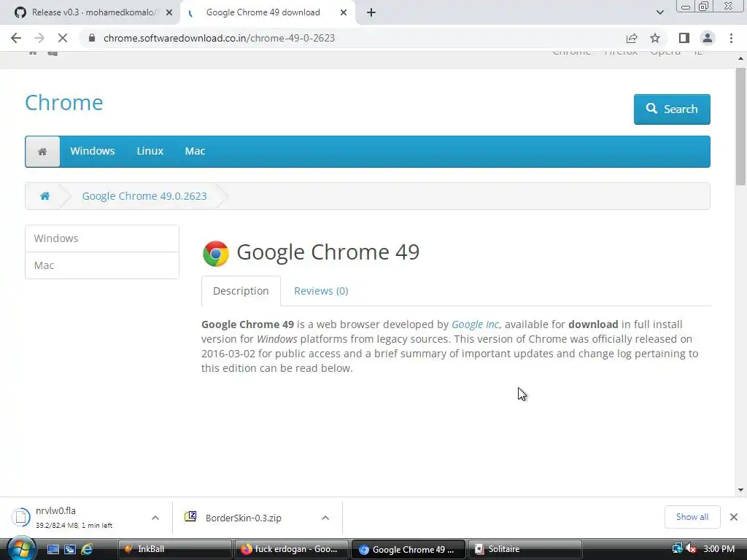
Task: Switch to the Firefox window in the taskbar
Action: coord(292,549)
